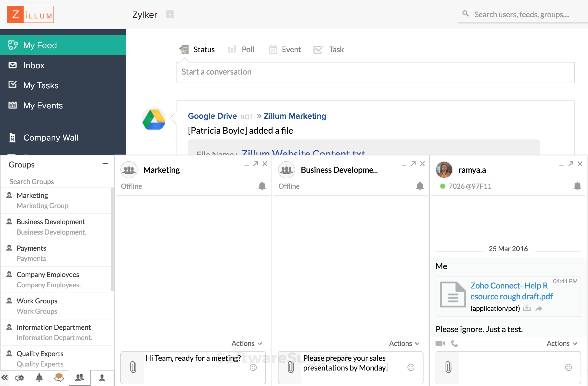
Task: Attach a file in the Marketing chat
Action: (x=133, y=367)
